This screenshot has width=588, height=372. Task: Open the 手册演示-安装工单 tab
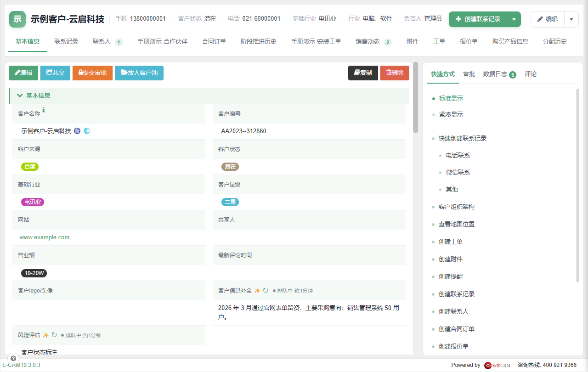[x=316, y=41]
